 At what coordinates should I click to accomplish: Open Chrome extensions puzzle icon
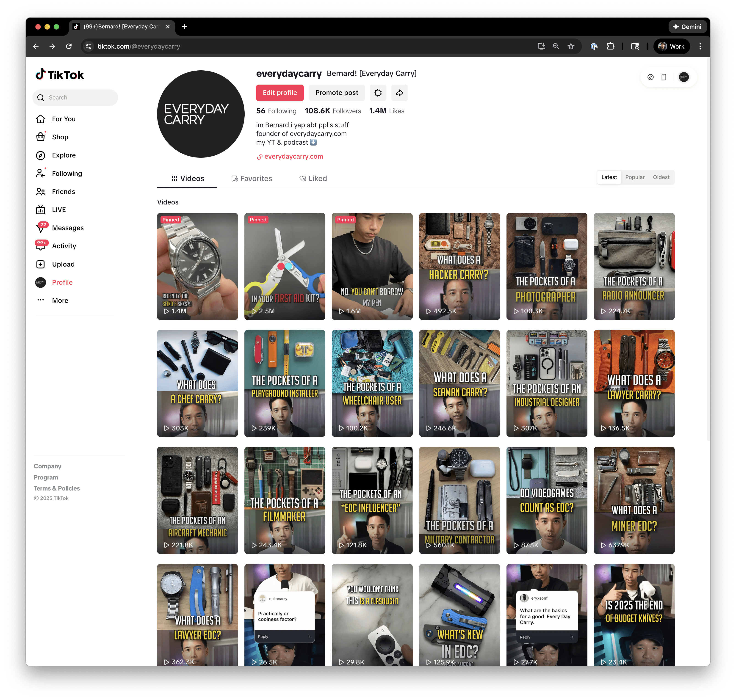pyautogui.click(x=611, y=46)
